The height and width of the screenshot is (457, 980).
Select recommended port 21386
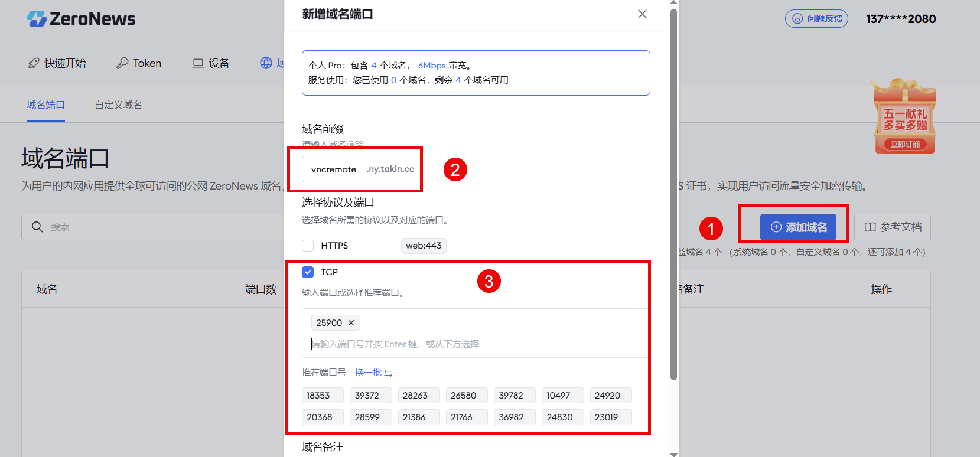(x=419, y=417)
